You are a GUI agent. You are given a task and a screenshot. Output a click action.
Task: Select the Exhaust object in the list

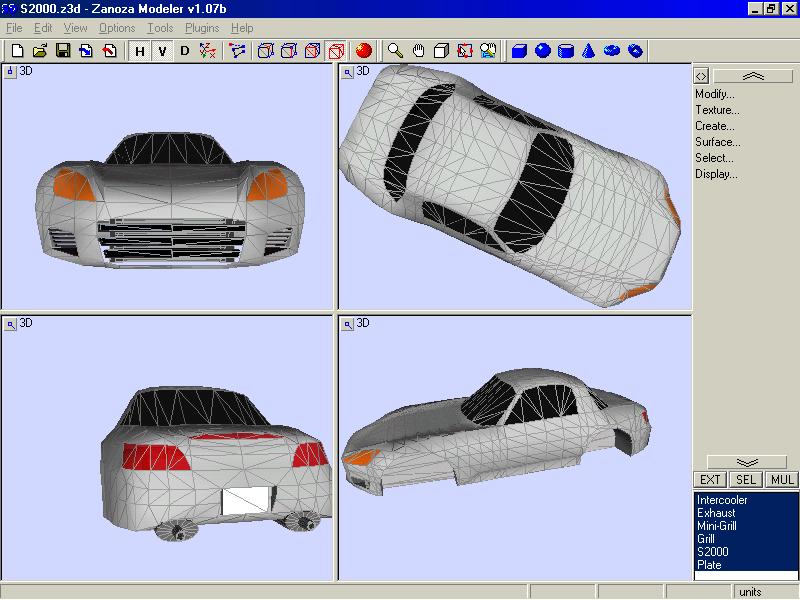pos(716,513)
